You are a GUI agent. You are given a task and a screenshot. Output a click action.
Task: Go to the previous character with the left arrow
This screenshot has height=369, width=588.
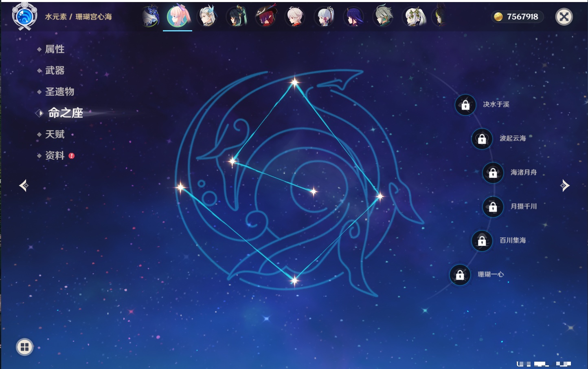(x=24, y=186)
